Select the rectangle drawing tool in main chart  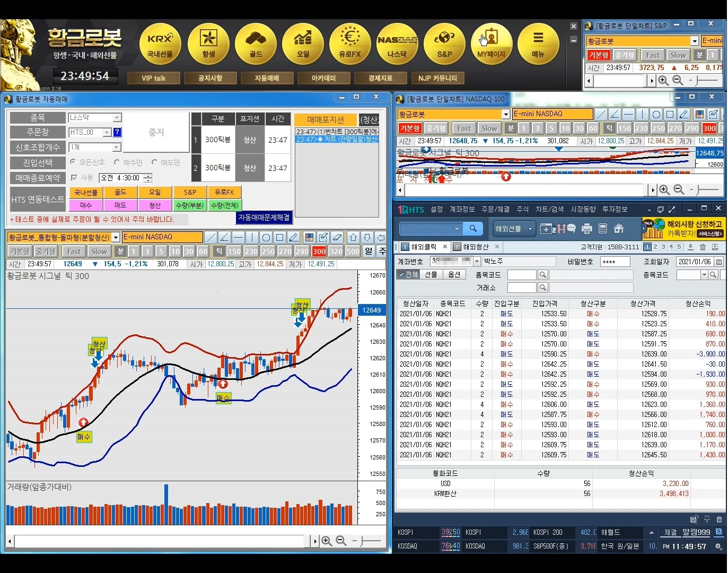coord(280,237)
